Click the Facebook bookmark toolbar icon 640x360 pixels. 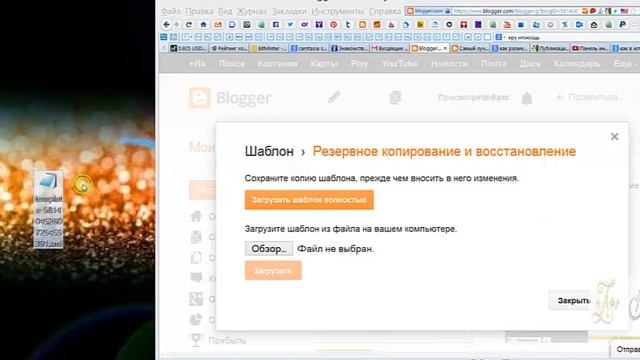(276, 24)
